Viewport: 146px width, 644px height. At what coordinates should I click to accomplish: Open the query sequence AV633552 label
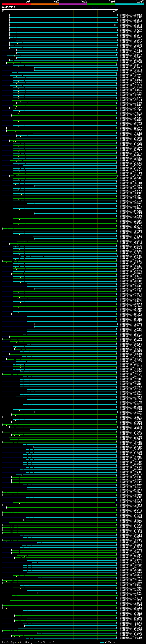point(8,7)
